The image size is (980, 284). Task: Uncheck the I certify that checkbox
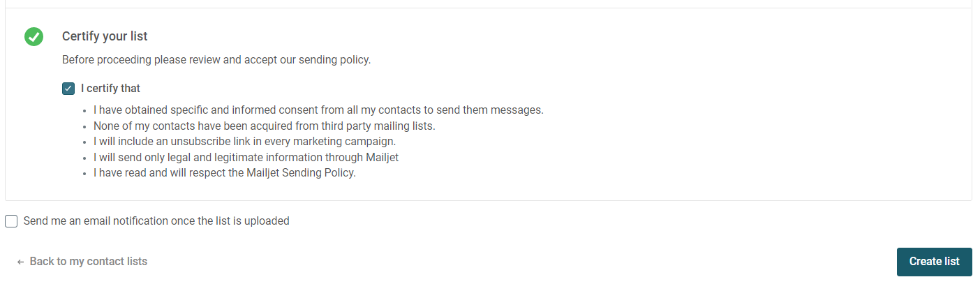[68, 89]
